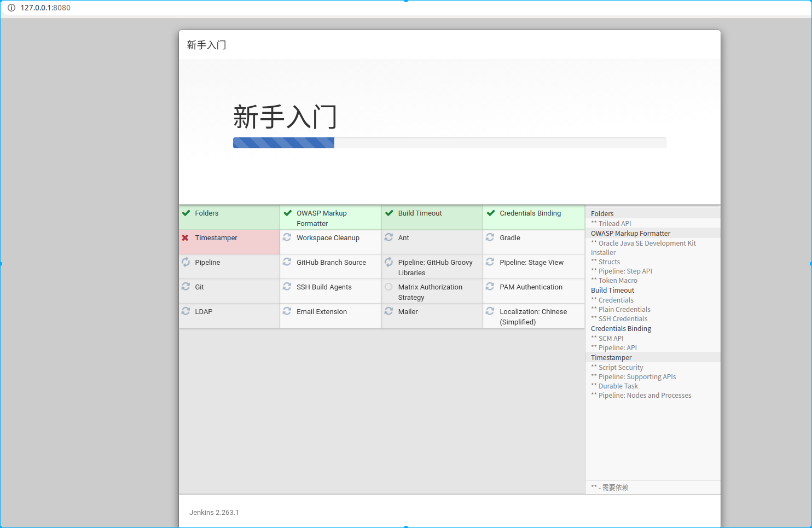
Task: Click the checkmark icon beside OWASP Markup Formatter
Action: (x=288, y=213)
